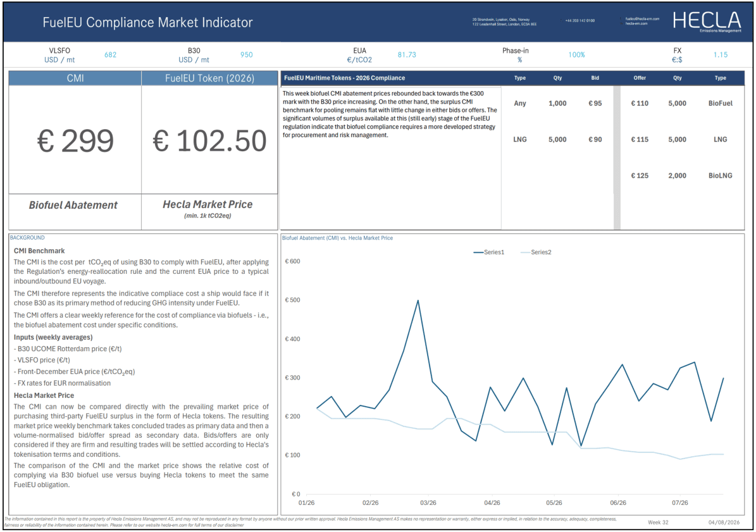
Task: Click the phone number +44 203 142 0100
Action: 580,21
